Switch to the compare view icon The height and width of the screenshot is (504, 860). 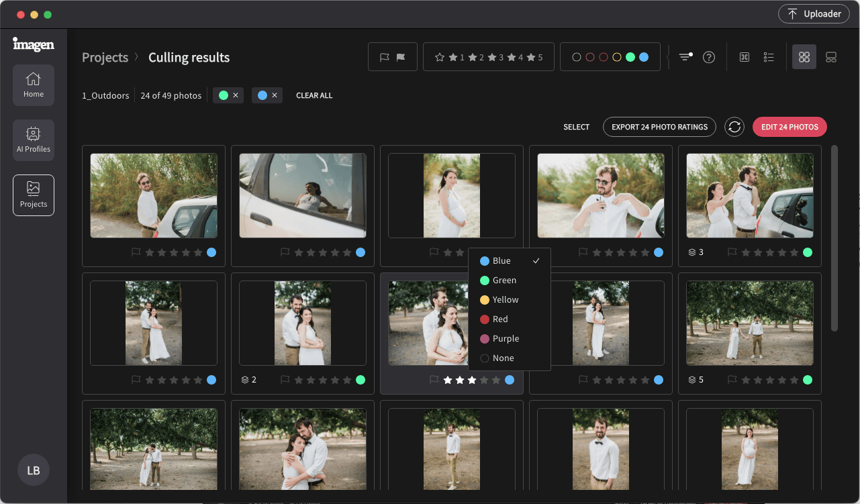[x=831, y=57]
